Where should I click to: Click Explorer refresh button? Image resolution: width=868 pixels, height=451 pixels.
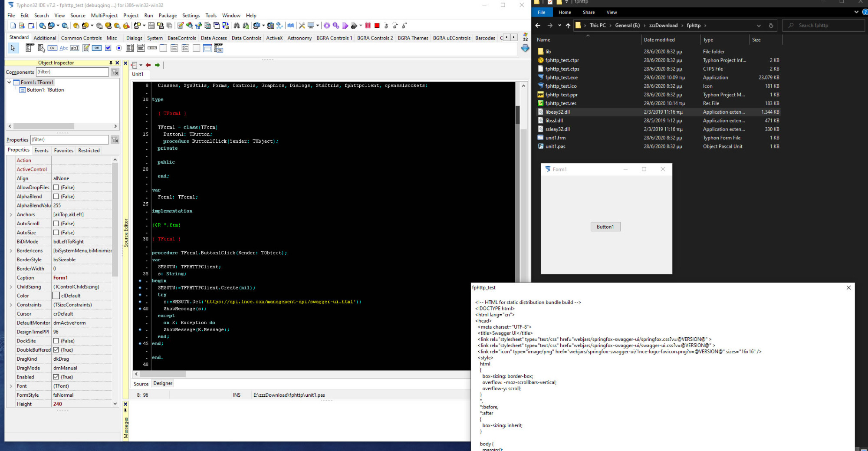(771, 26)
